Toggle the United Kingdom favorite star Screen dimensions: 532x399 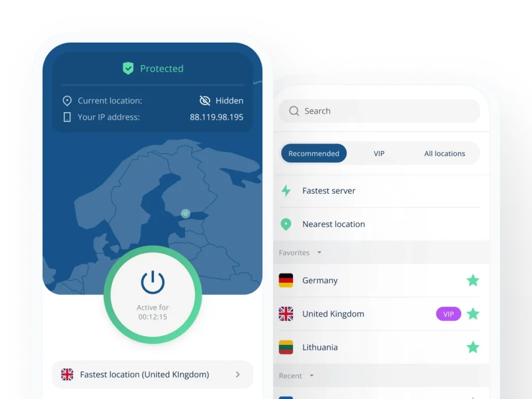click(x=473, y=314)
